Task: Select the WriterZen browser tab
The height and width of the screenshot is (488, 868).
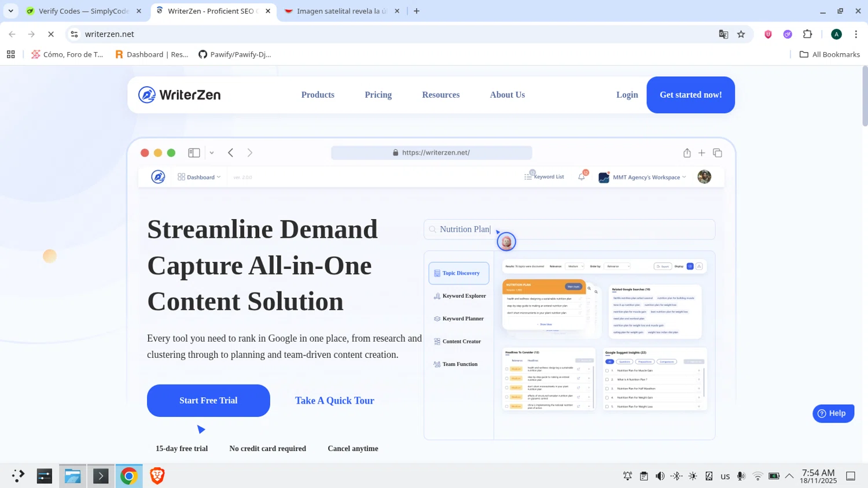Action: click(212, 11)
